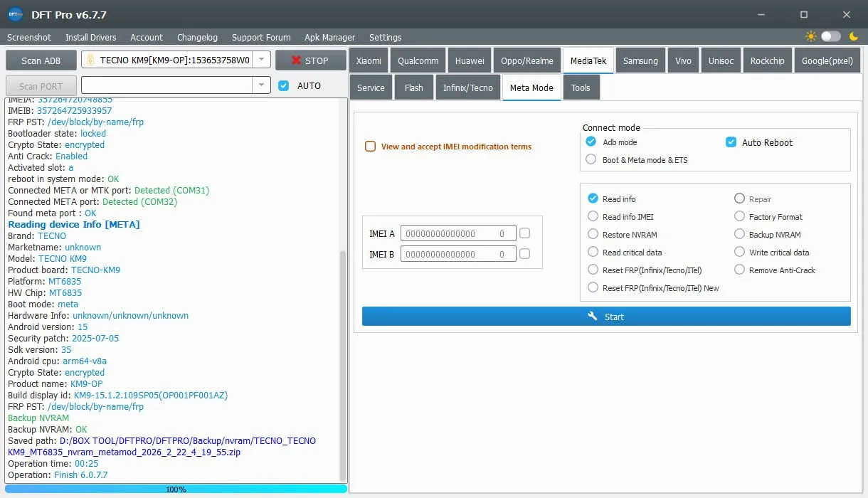Enable IMEI modification terms checkbox
The width and height of the screenshot is (868, 498).
pyautogui.click(x=370, y=146)
